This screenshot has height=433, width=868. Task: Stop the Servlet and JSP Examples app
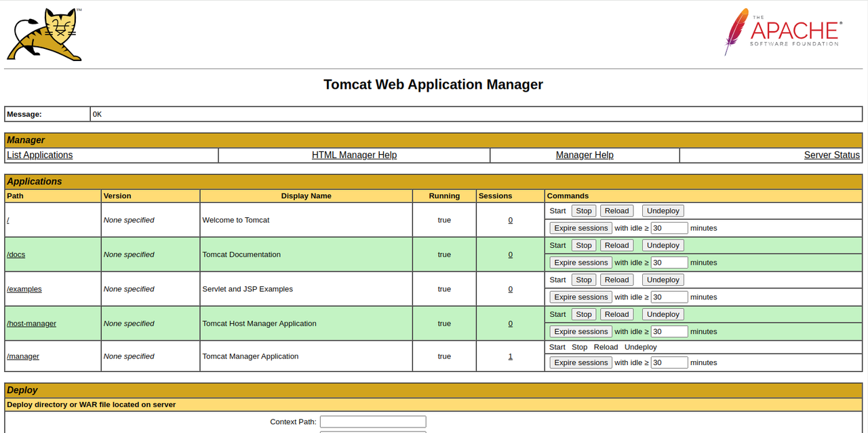coord(584,280)
